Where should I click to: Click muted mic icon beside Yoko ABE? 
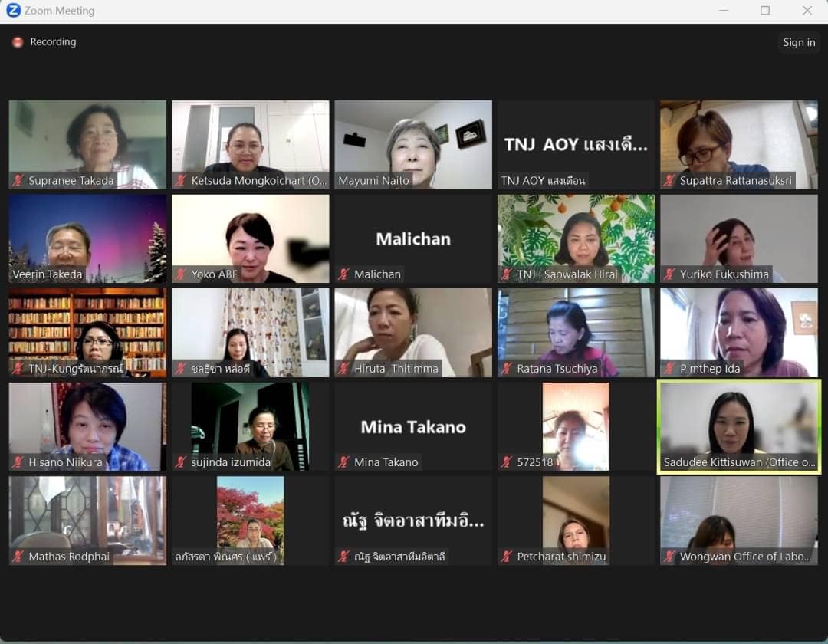181,274
